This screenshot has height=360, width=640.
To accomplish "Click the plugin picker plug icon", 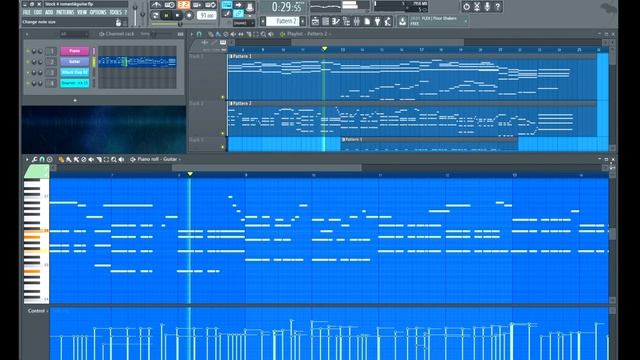I will 377,21.
